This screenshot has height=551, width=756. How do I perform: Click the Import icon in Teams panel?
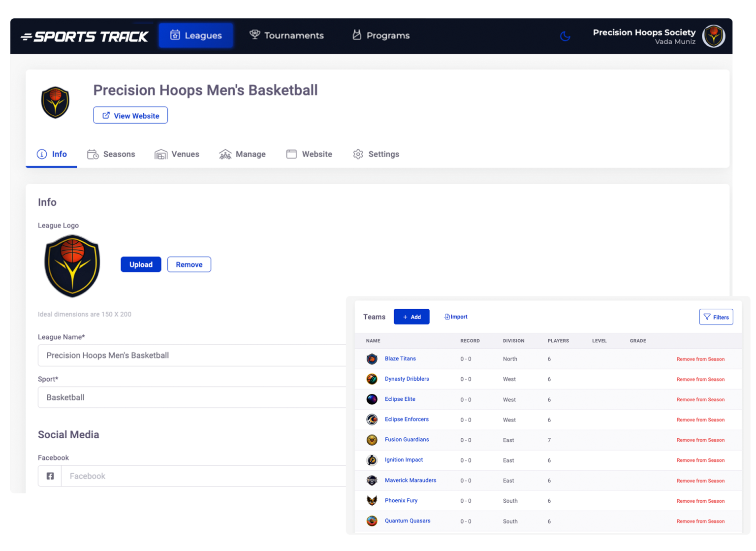pyautogui.click(x=446, y=316)
